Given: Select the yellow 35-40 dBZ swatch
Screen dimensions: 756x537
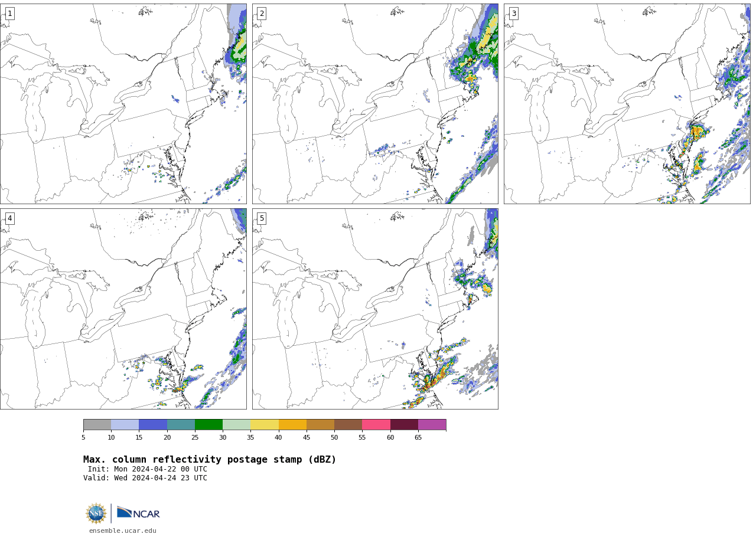Looking at the screenshot, I should [265, 425].
